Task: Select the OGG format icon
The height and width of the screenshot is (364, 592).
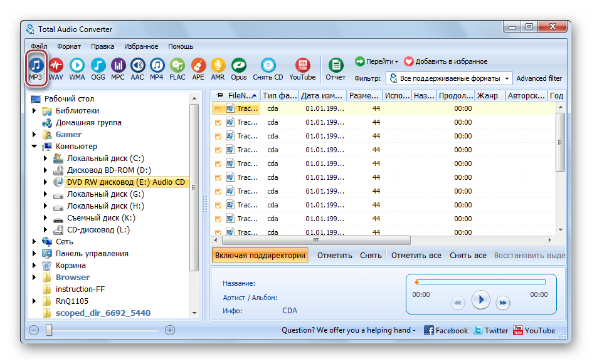Action: (x=98, y=68)
